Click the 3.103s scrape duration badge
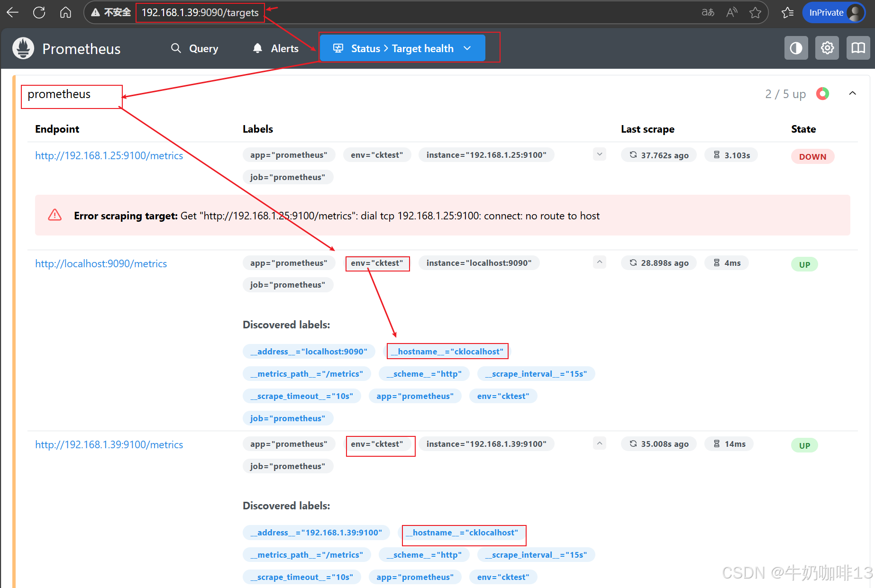 [731, 155]
